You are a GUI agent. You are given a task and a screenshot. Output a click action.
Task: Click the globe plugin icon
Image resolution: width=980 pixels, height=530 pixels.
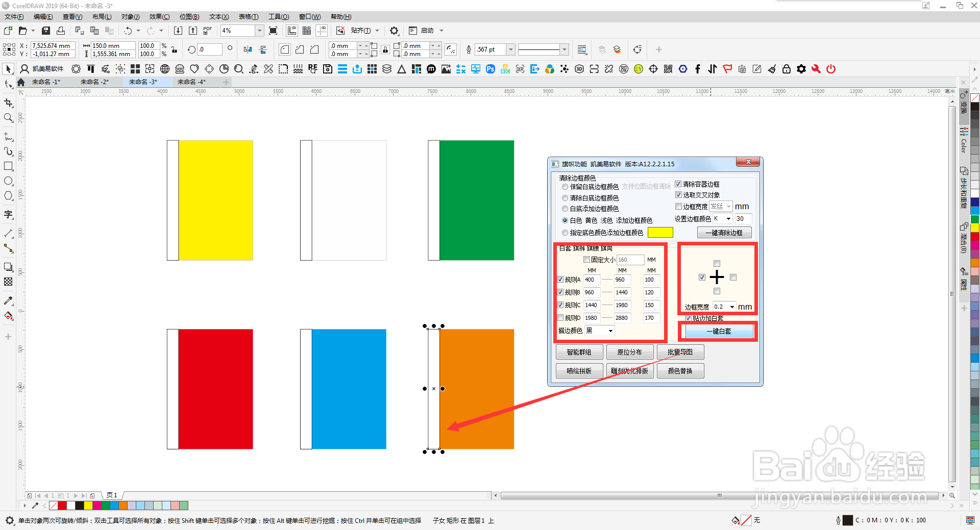(x=165, y=69)
